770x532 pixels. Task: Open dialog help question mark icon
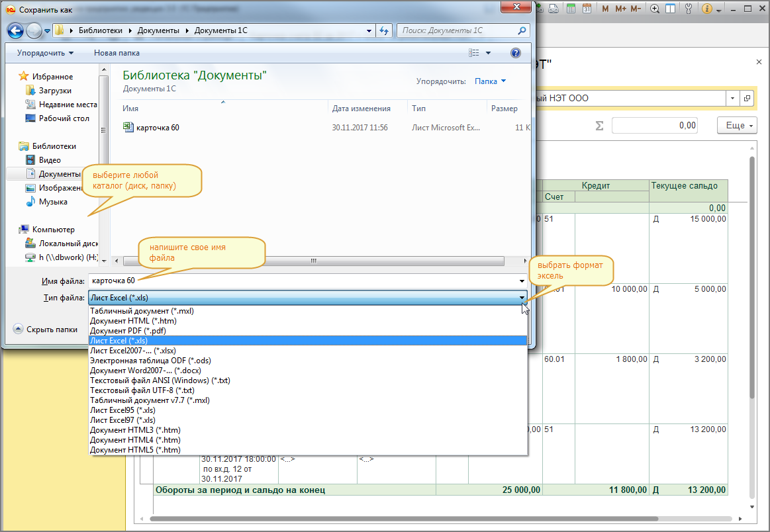516,53
